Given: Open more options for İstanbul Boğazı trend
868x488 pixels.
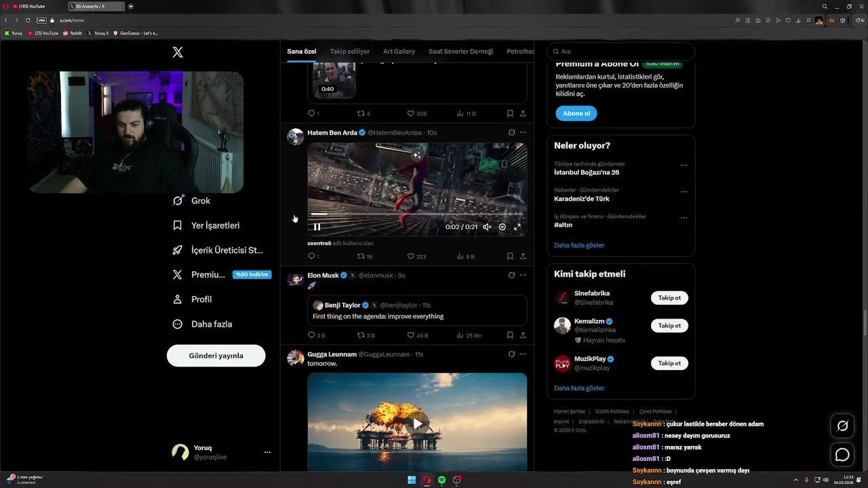Looking at the screenshot, I should pos(684,165).
